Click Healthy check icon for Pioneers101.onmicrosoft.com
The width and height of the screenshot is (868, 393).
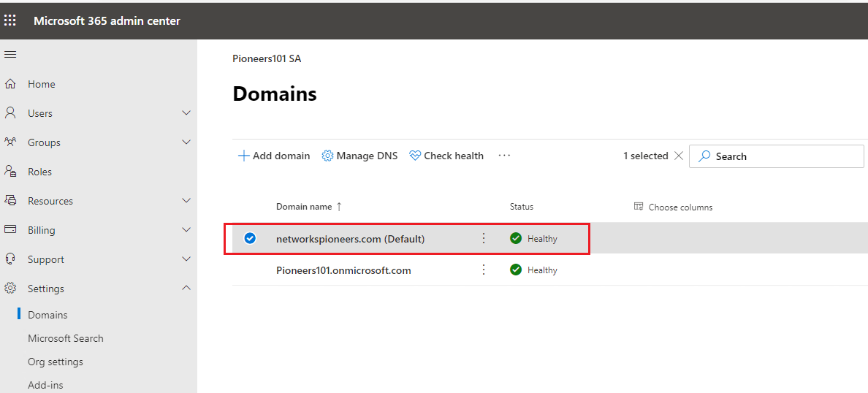[x=516, y=270]
